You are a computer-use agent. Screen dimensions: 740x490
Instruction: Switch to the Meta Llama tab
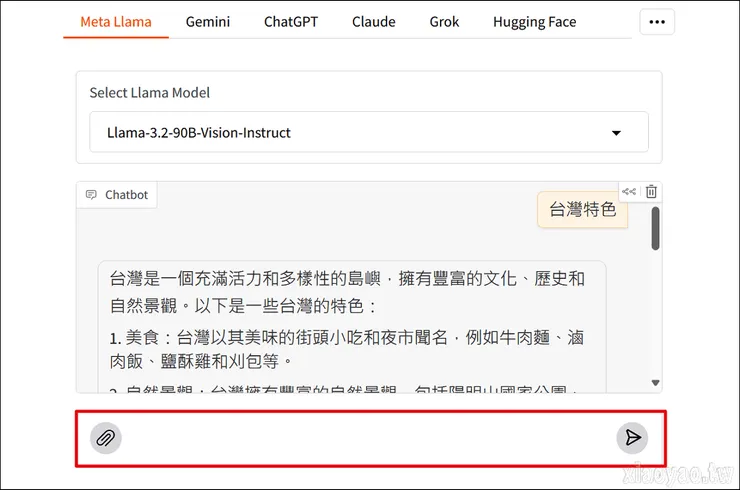click(x=116, y=22)
